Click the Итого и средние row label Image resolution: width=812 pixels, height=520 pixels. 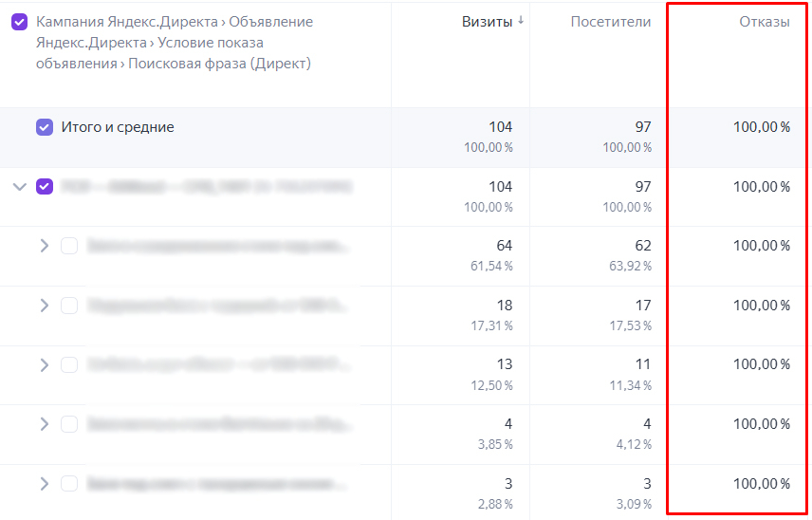tap(118, 127)
